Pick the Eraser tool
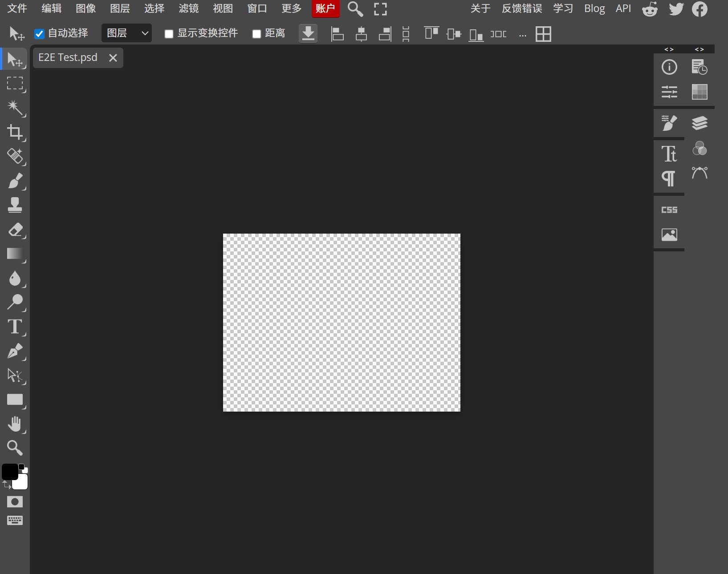Viewport: 728px width, 574px height. pos(16,230)
